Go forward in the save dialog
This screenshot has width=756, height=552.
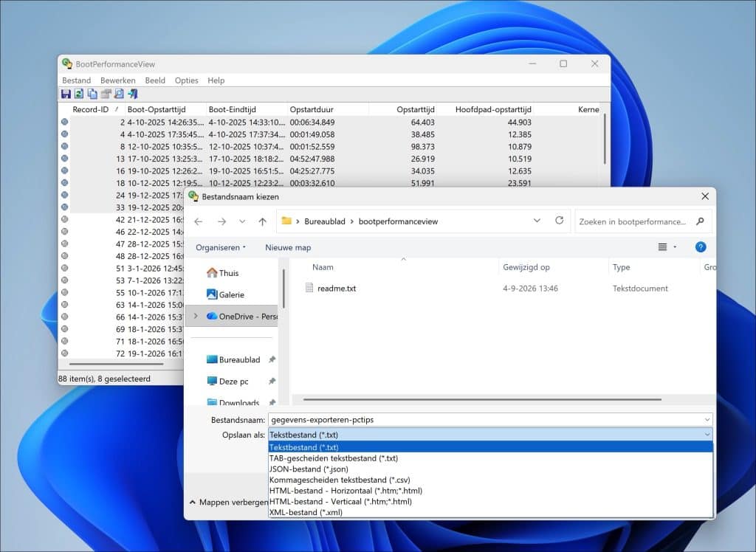[x=221, y=221]
